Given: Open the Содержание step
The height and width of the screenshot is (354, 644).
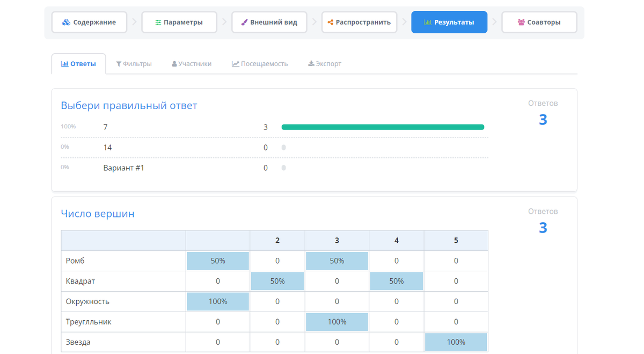Looking at the screenshot, I should tap(90, 23).
